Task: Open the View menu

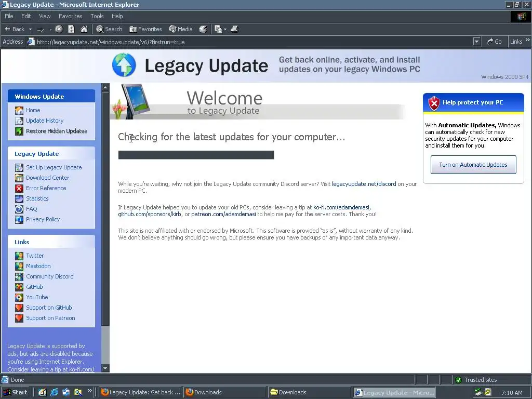Action: (x=45, y=16)
